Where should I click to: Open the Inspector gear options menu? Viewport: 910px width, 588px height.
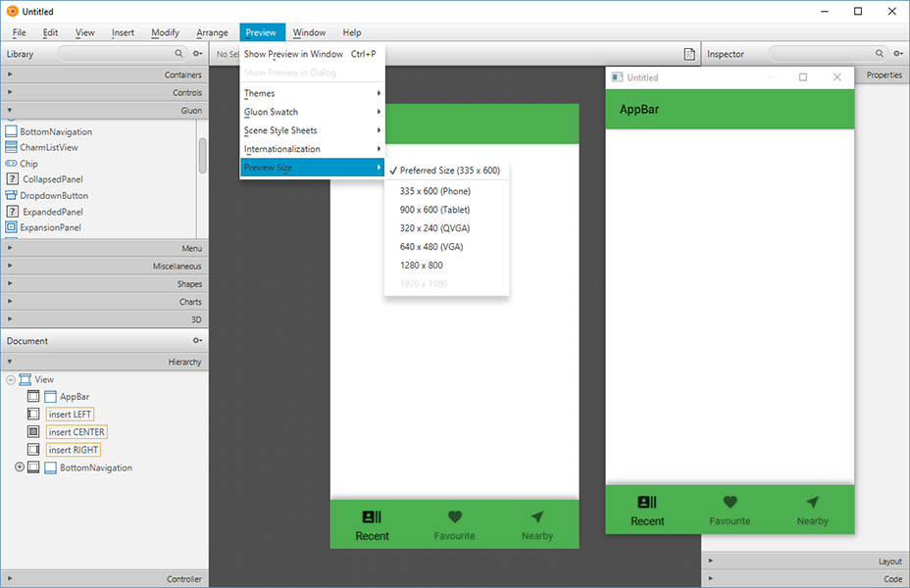(898, 53)
